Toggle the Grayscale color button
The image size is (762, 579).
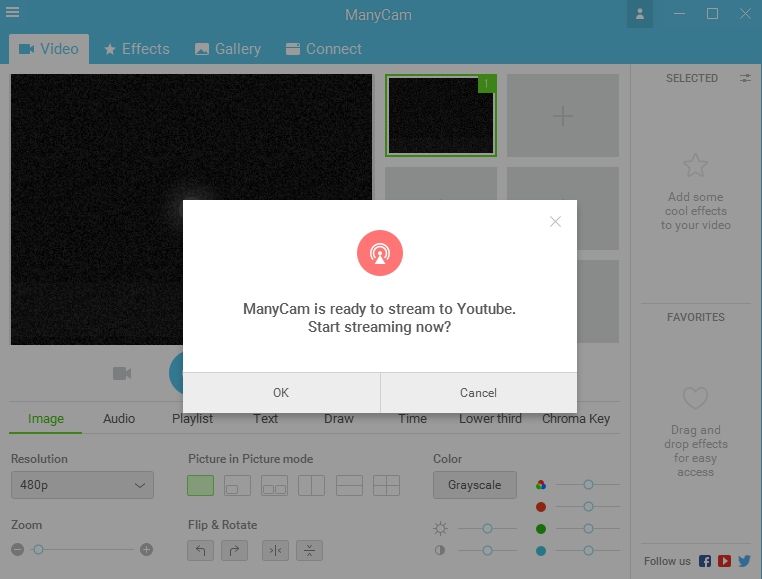click(x=475, y=485)
